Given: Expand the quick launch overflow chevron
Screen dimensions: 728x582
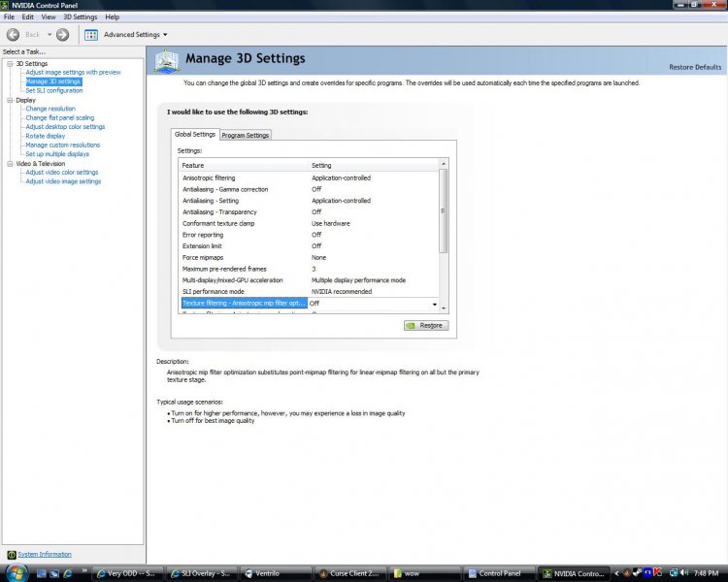Looking at the screenshot, I should tap(84, 570).
